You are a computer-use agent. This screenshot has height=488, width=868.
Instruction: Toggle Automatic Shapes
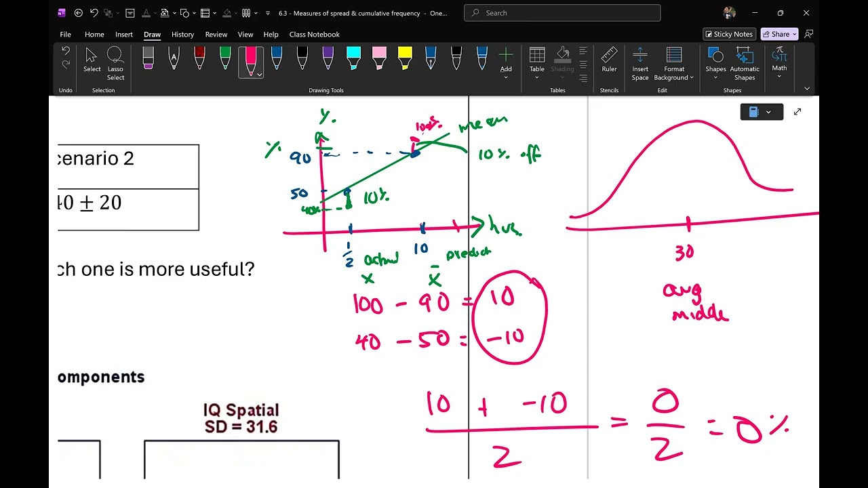(x=745, y=64)
